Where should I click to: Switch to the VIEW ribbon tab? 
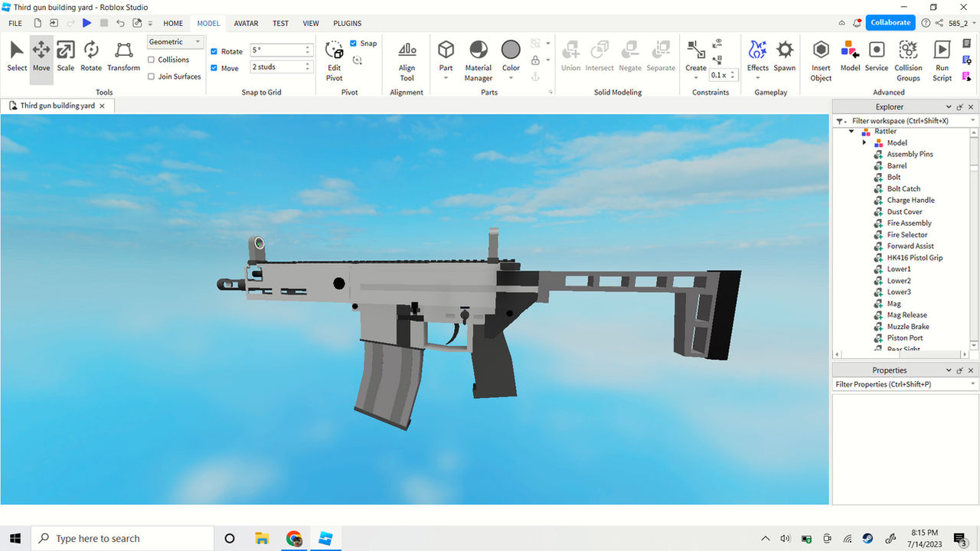311,24
